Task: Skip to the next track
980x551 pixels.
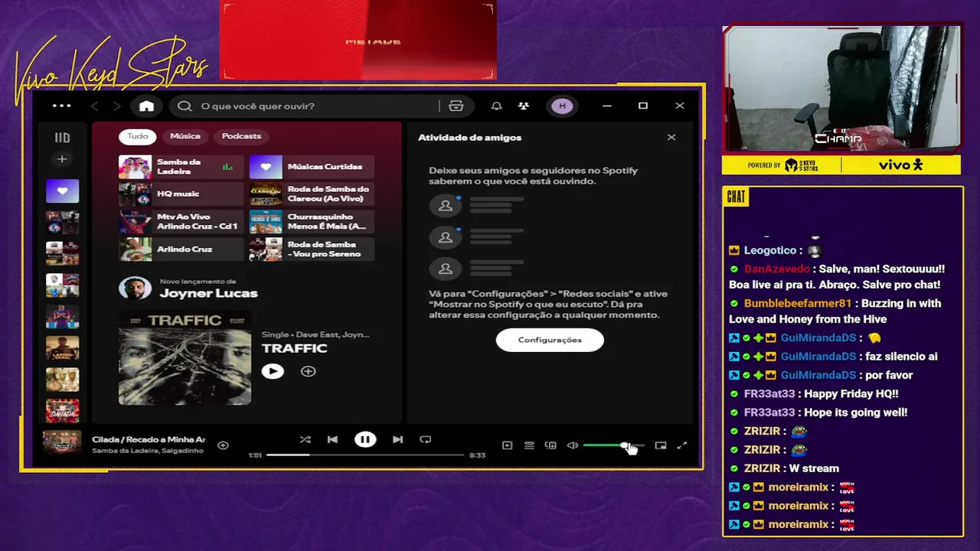Action: 397,439
